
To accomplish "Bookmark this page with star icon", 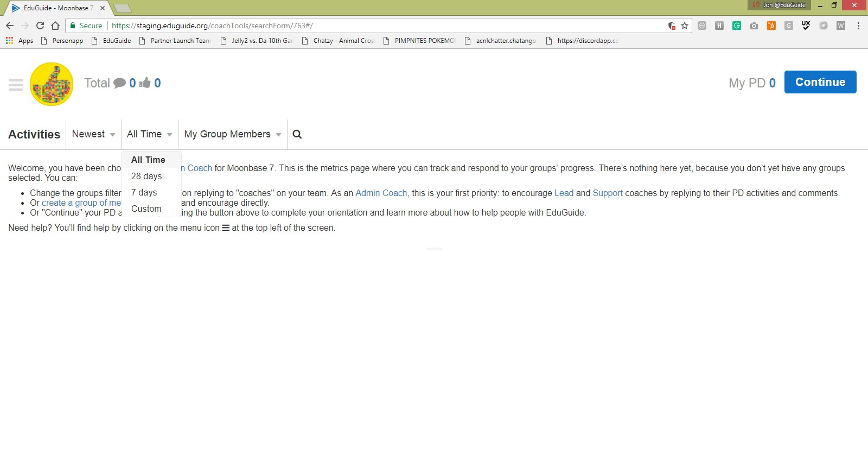I will (685, 26).
